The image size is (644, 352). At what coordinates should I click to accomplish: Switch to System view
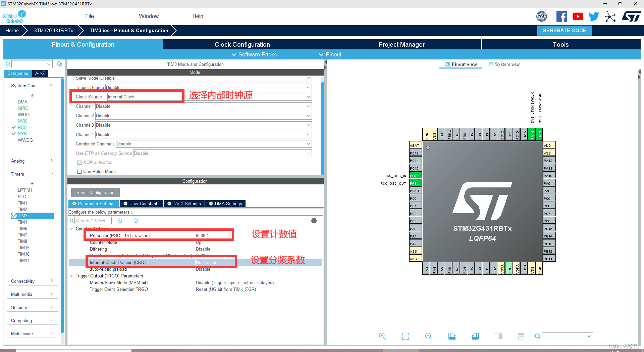(504, 64)
